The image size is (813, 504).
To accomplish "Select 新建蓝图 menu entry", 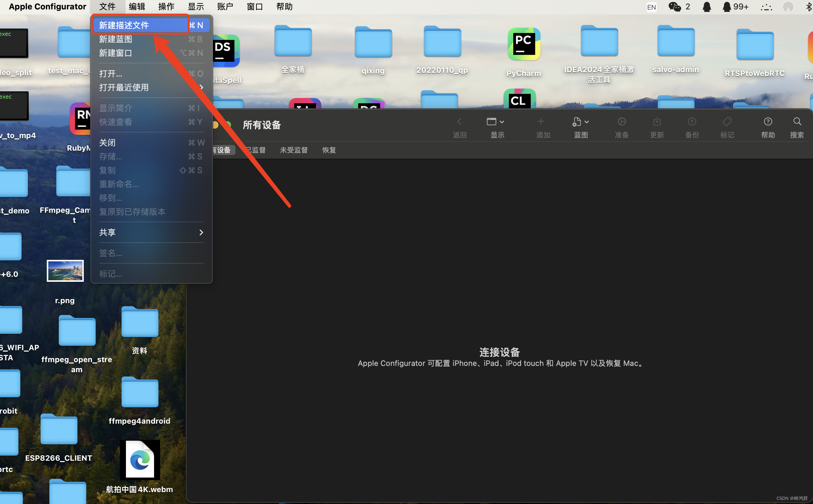I will (151, 39).
